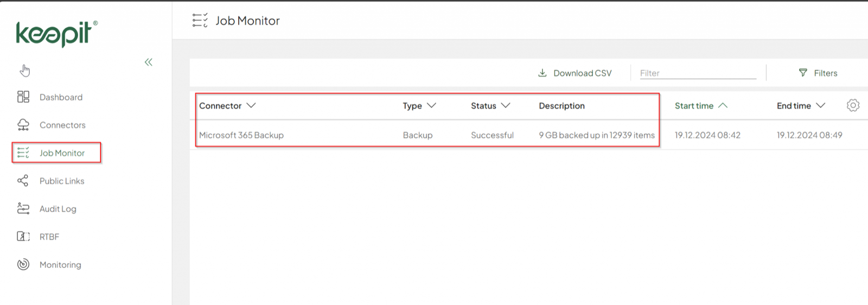The height and width of the screenshot is (305, 868).
Task: Expand the Type column dropdown
Action: [x=432, y=105]
